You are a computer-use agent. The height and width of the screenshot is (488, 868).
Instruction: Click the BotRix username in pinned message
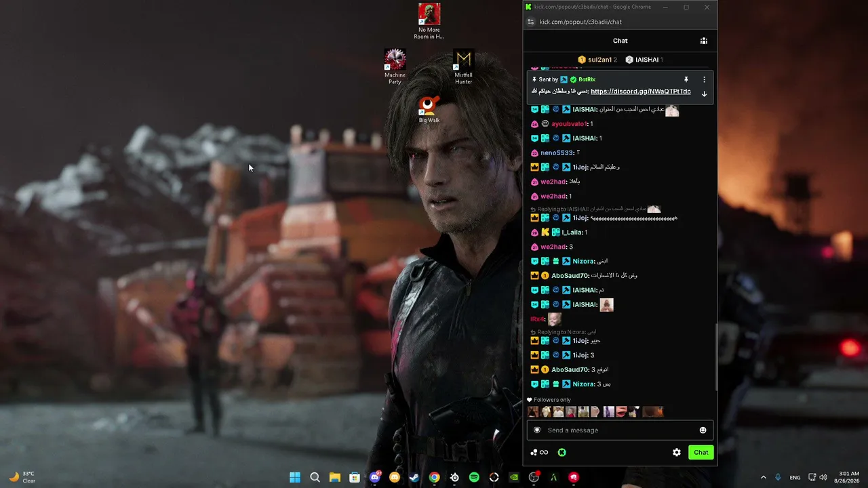tap(587, 79)
